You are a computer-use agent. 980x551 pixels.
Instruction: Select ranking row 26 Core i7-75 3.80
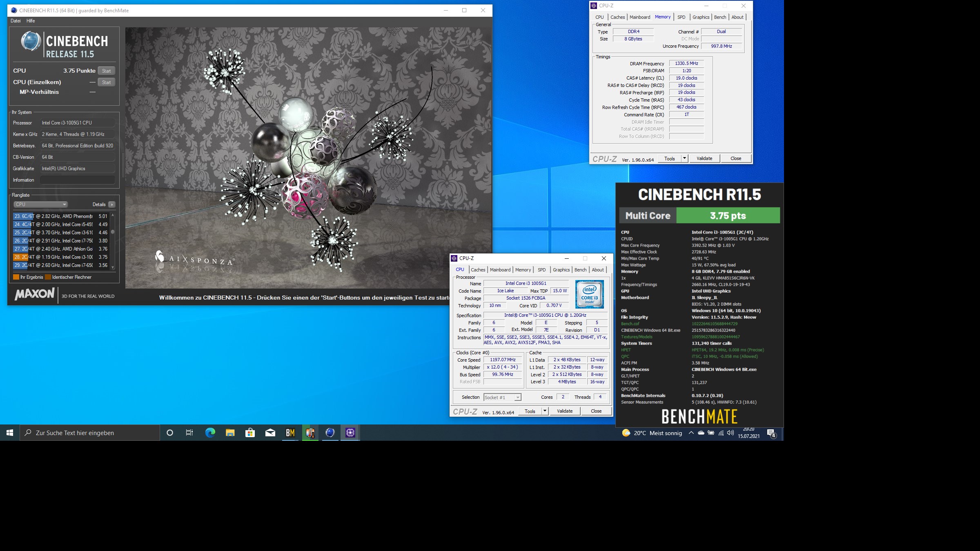(x=61, y=241)
